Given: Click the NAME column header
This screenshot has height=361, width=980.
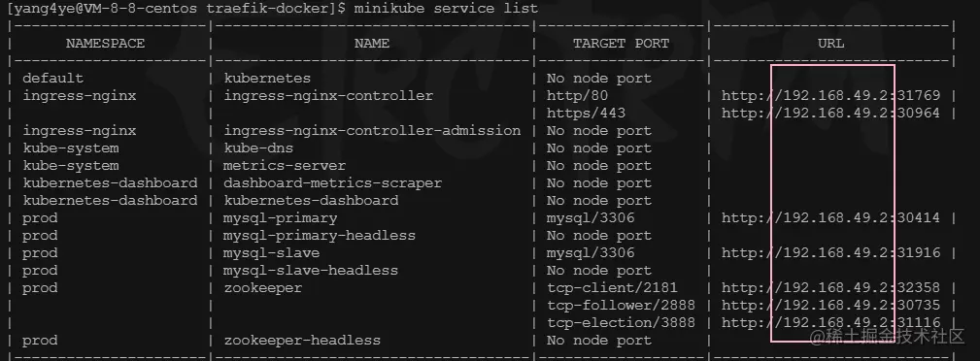Looking at the screenshot, I should point(372,43).
